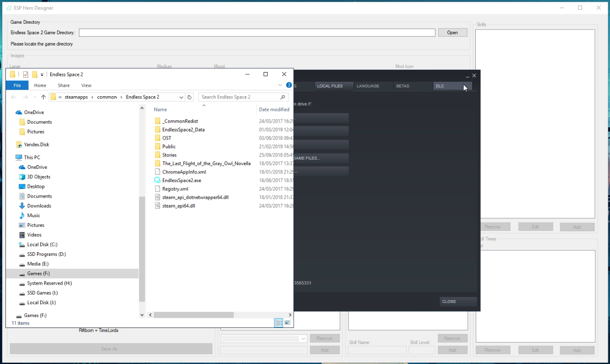This screenshot has height=364, width=610.
Task: Click the Yandex.Disk folder icon
Action: pos(19,145)
